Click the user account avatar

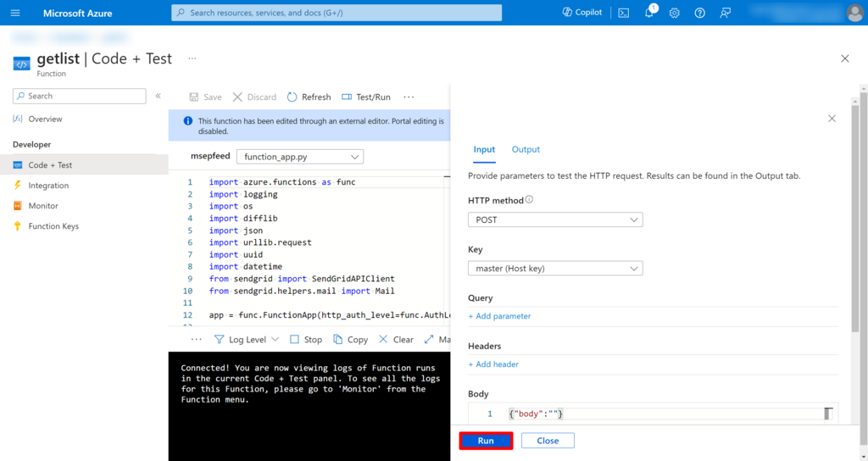854,12
